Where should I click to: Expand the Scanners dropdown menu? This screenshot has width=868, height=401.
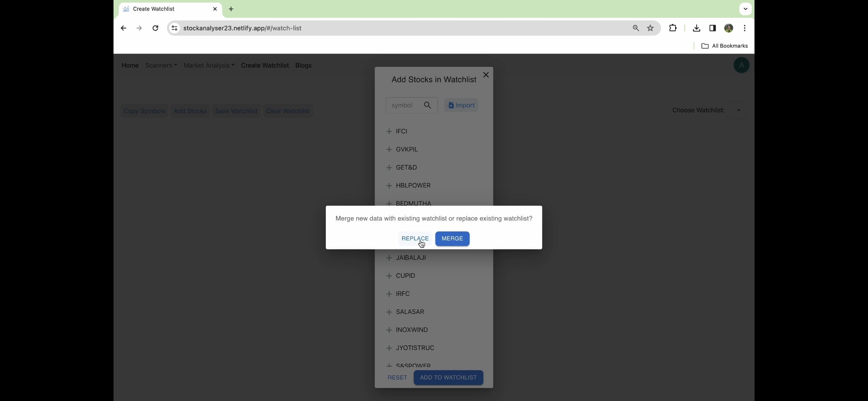pyautogui.click(x=161, y=65)
